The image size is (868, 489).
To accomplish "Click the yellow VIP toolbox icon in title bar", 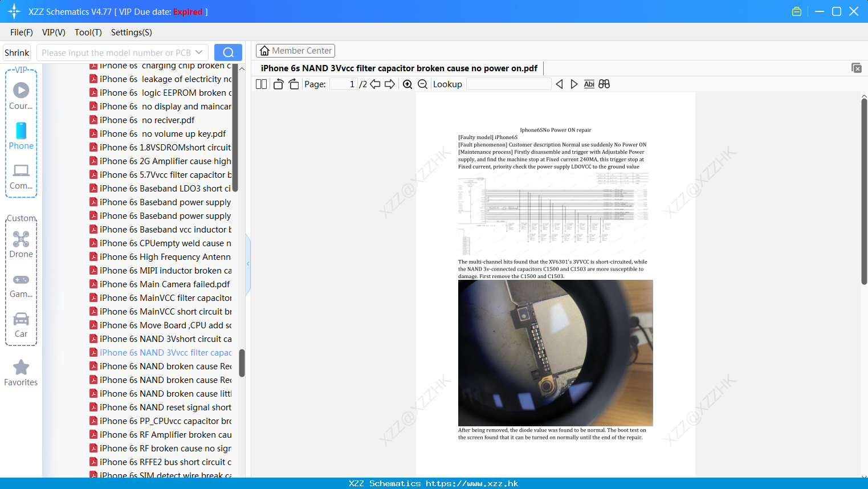I will click(x=797, y=11).
